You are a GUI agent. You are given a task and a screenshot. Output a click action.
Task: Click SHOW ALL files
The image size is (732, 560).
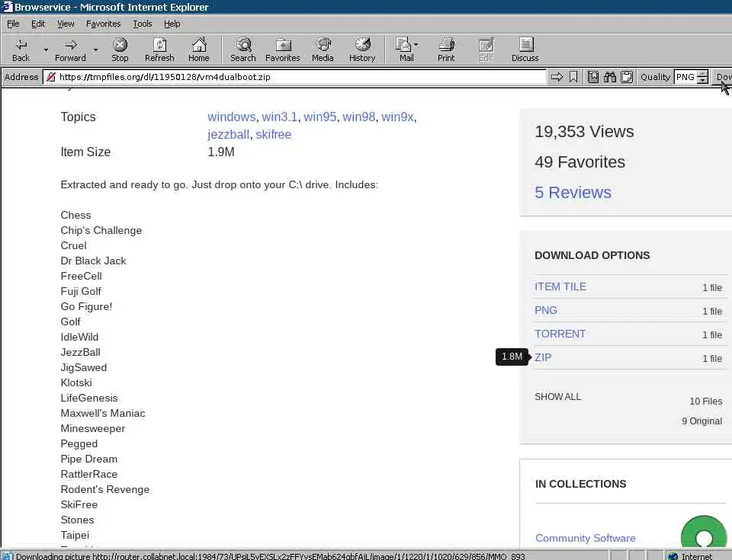click(558, 397)
